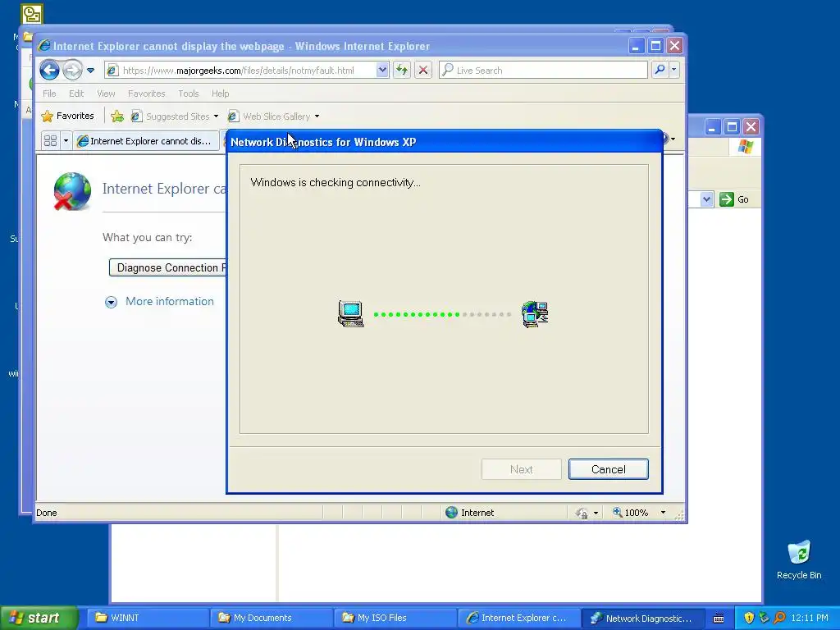Viewport: 840px width, 630px height.
Task: Switch to Internet Explorer taskbar button
Action: (x=518, y=618)
